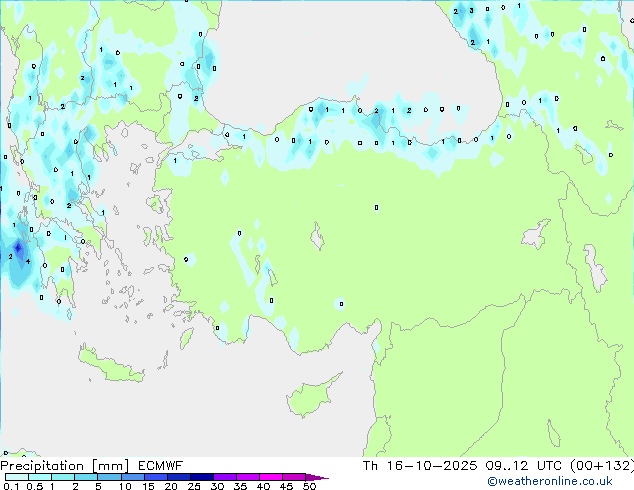Click the 40–45 mm magenta legend swatch
The width and height of the screenshot is (634, 490).
click(271, 477)
